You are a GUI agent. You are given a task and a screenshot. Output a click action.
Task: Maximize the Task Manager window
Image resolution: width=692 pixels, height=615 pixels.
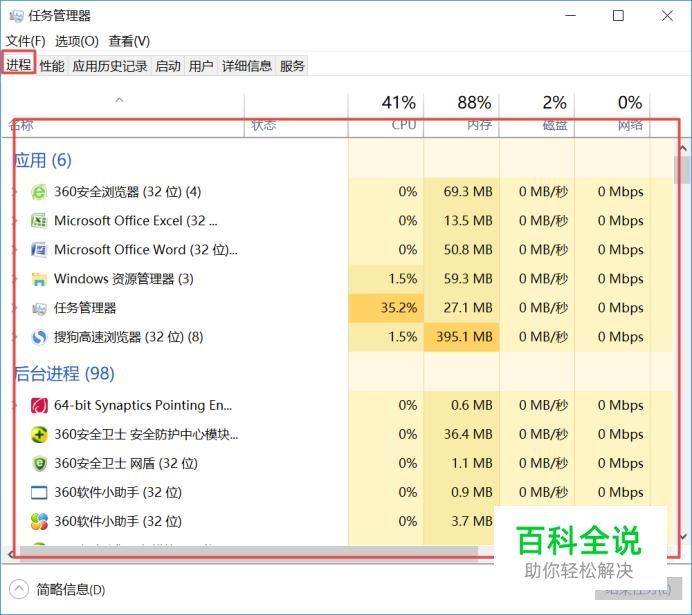click(x=618, y=16)
